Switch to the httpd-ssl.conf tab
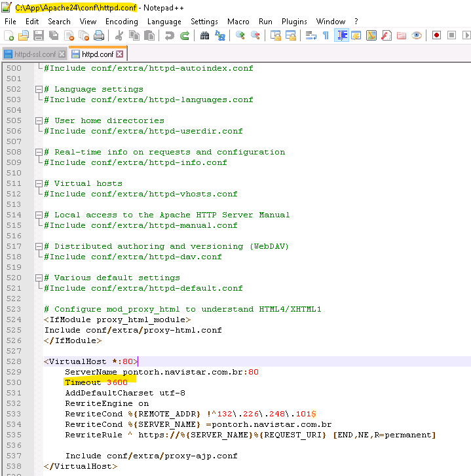 [x=35, y=54]
